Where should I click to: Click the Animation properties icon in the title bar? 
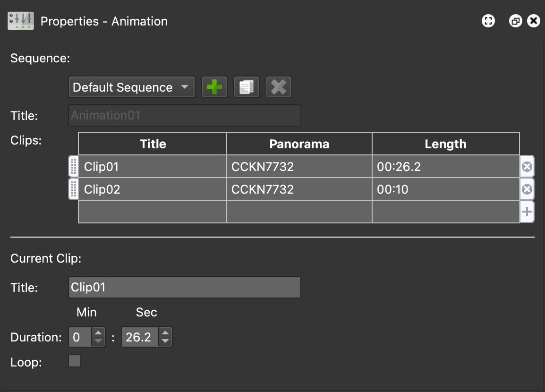tap(20, 20)
